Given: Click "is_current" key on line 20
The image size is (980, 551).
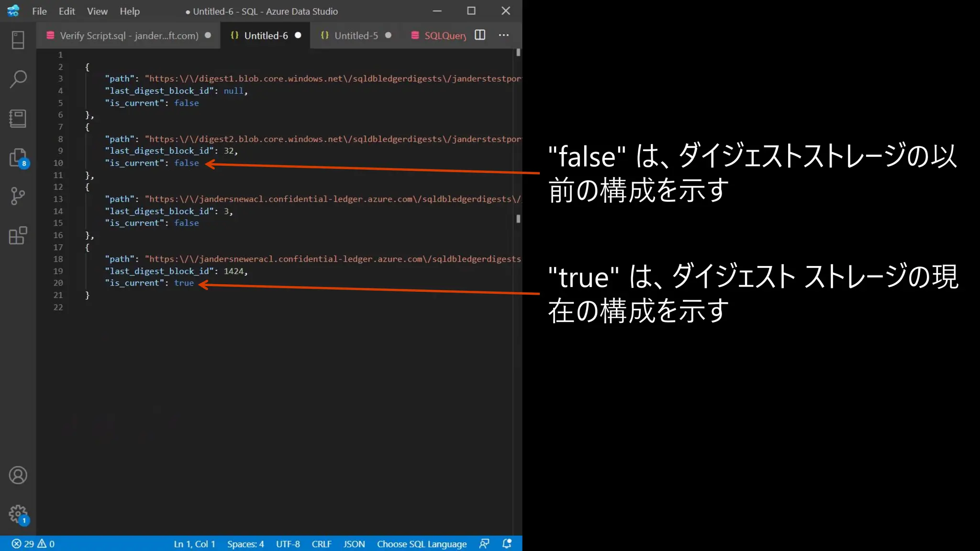Looking at the screenshot, I should pos(134,283).
